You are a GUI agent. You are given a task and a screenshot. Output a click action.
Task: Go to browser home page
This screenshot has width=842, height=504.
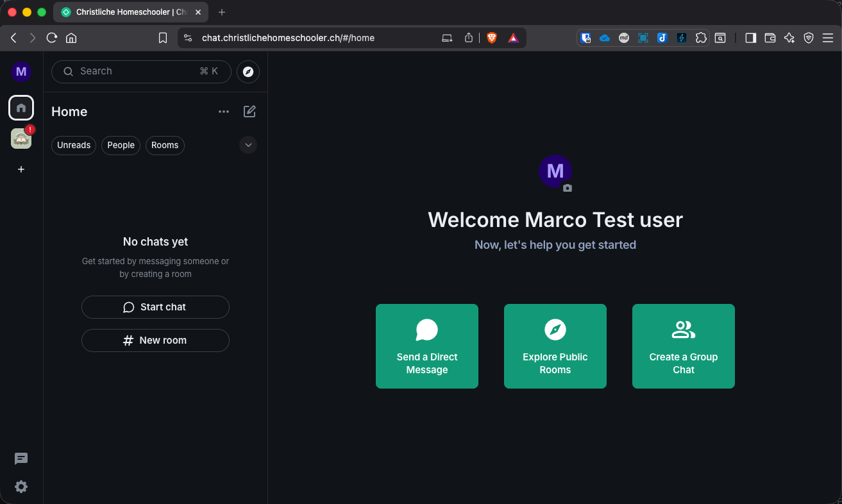coord(71,38)
